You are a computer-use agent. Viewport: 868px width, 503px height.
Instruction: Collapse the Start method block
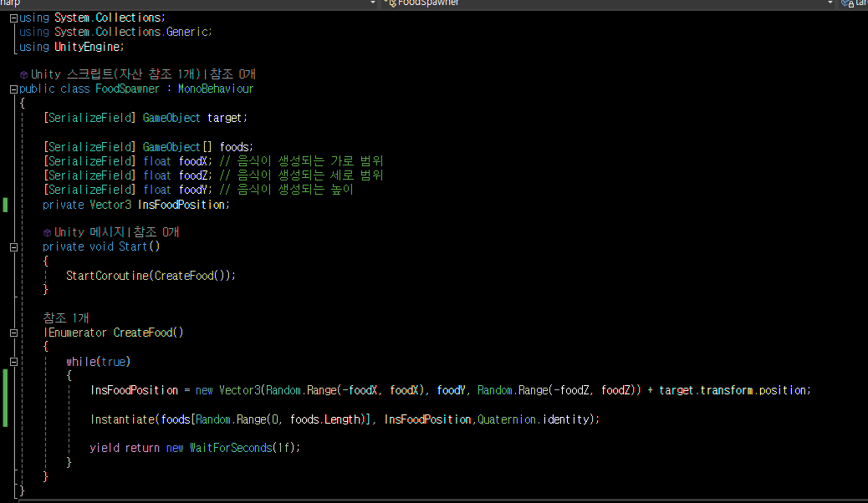click(x=14, y=247)
